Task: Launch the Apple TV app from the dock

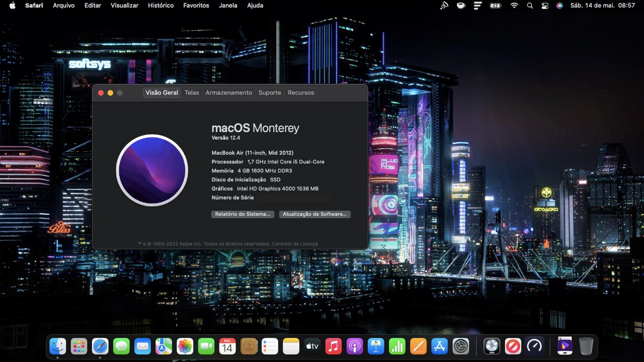Action: pos(312,346)
